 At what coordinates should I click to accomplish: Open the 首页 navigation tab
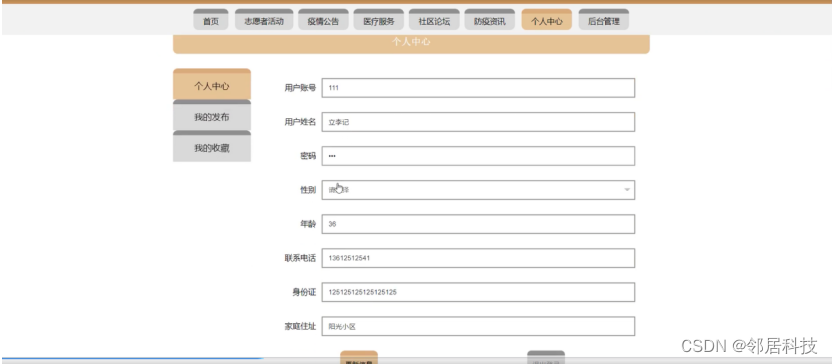(x=211, y=20)
